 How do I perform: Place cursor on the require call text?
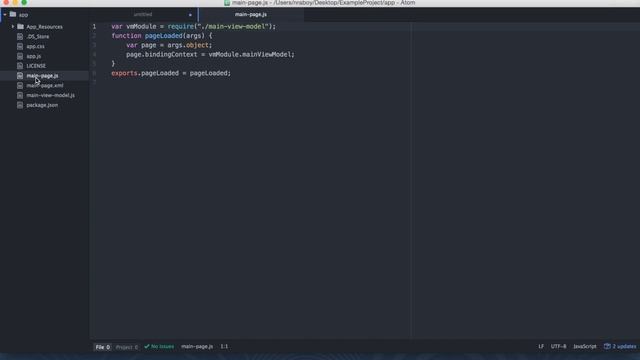click(181, 27)
